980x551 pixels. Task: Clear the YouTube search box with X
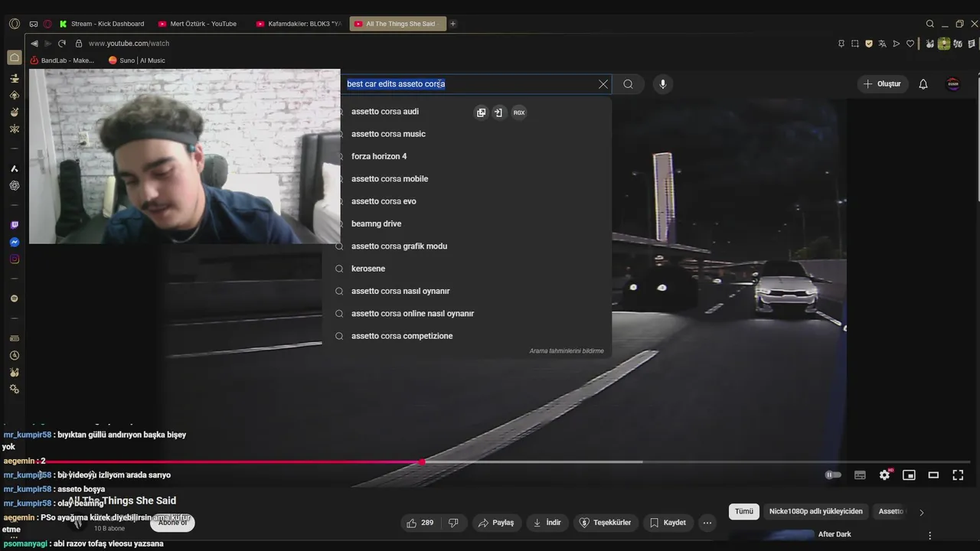[x=603, y=84]
